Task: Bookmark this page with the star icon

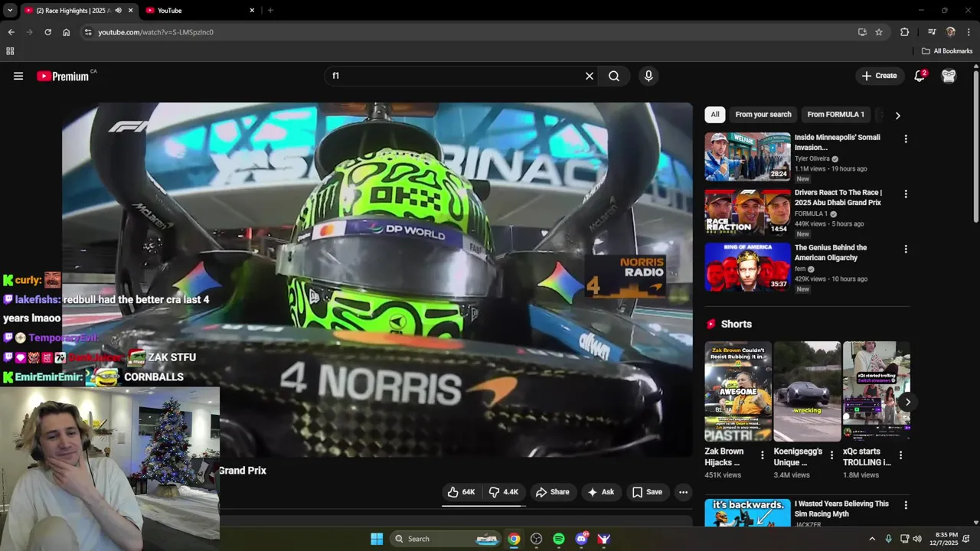Action: coord(879,32)
